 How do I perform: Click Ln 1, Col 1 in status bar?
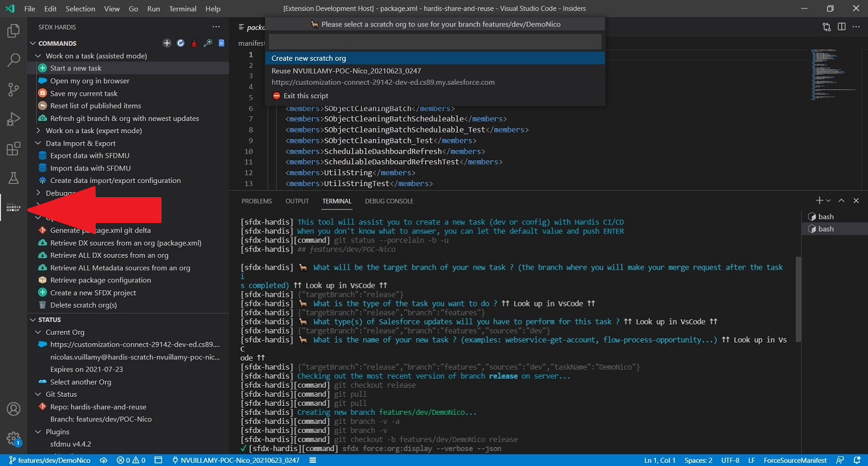pos(660,460)
